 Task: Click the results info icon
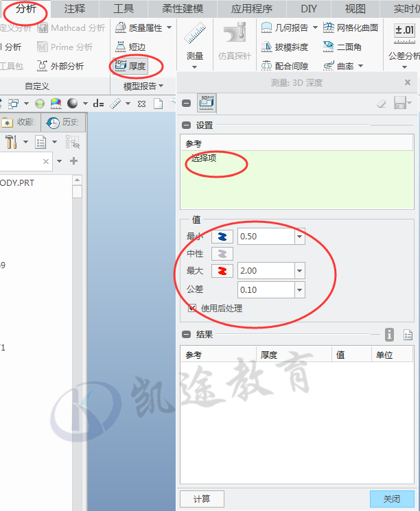(389, 334)
